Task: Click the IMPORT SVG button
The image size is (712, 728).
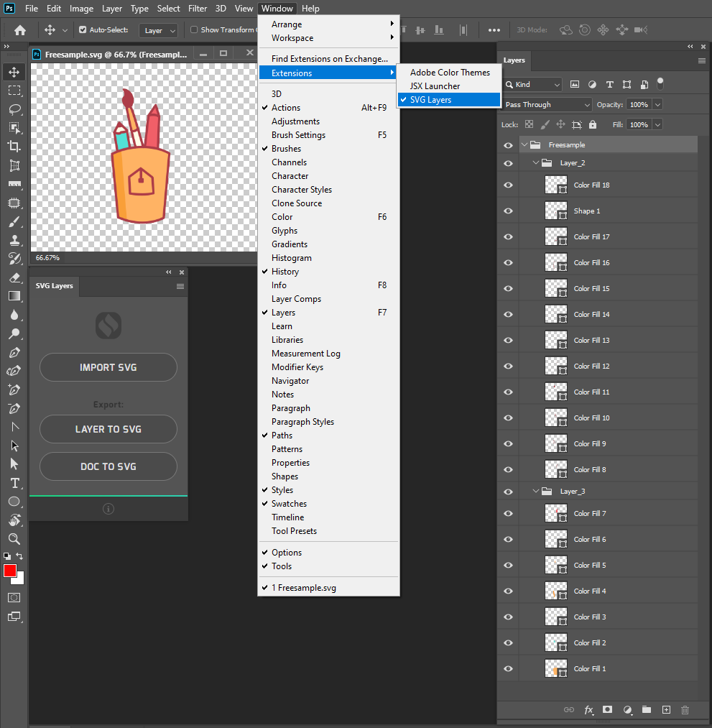Action: click(108, 367)
